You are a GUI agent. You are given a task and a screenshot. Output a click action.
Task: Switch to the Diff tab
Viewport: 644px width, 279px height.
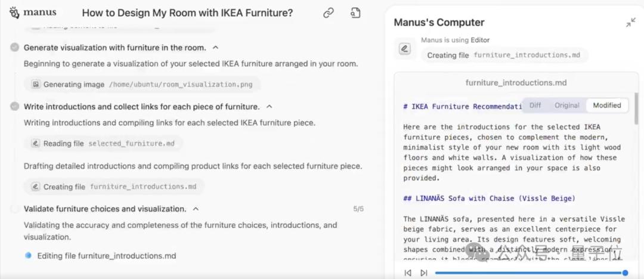535,105
